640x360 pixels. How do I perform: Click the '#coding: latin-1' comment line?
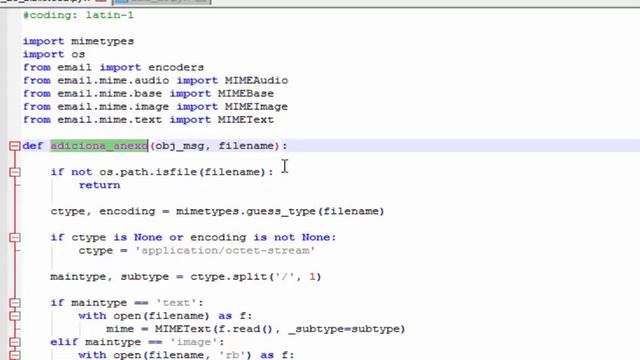click(78, 16)
